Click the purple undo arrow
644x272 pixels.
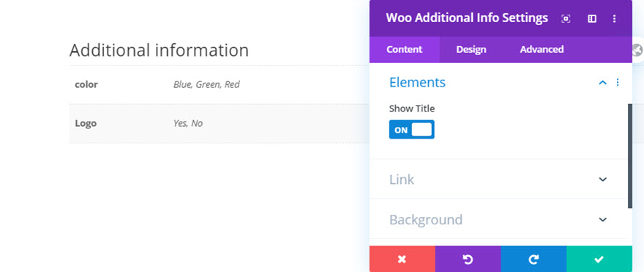(468, 259)
